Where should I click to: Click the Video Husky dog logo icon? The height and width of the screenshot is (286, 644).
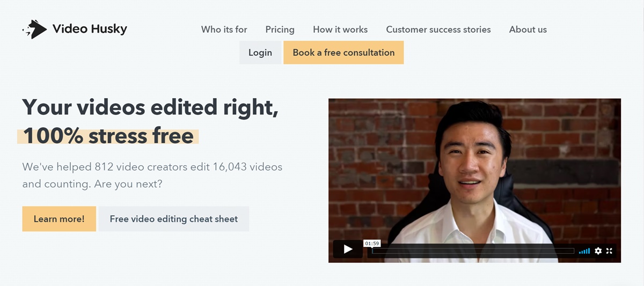pyautogui.click(x=35, y=30)
